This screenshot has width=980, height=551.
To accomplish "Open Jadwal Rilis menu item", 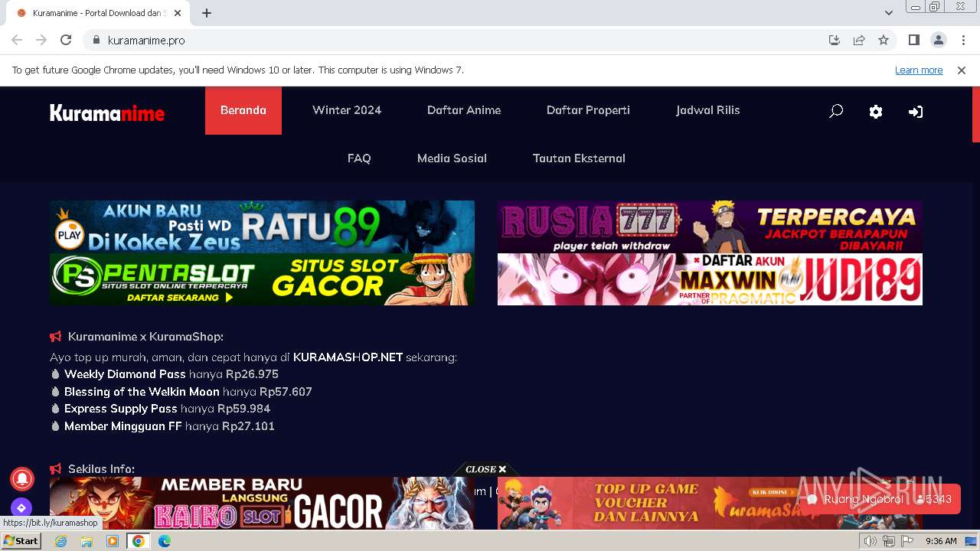I will pos(707,110).
